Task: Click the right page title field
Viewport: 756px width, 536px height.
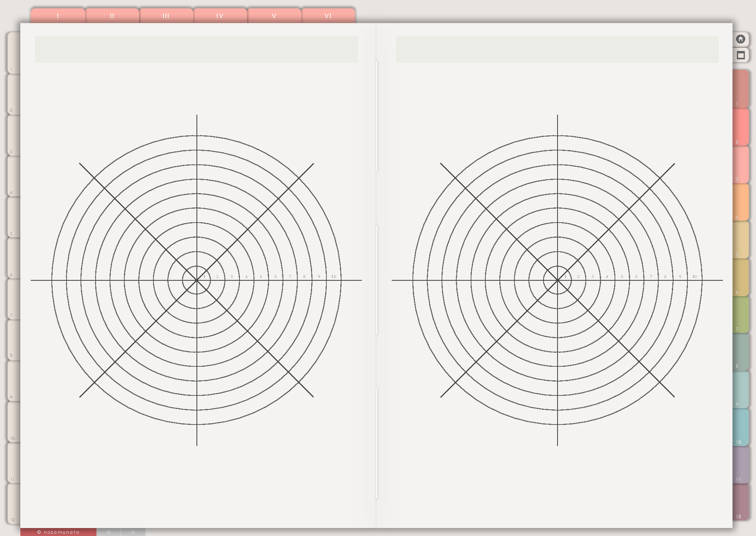Action: click(x=557, y=49)
